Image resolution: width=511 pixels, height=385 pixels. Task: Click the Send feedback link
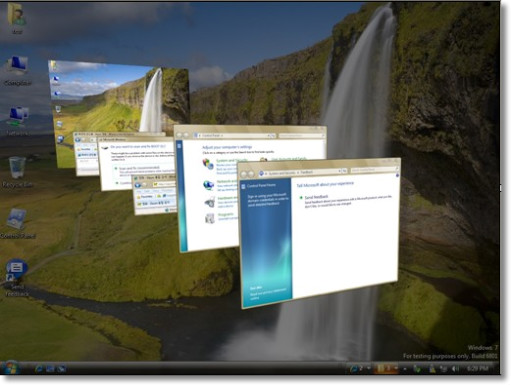point(316,197)
